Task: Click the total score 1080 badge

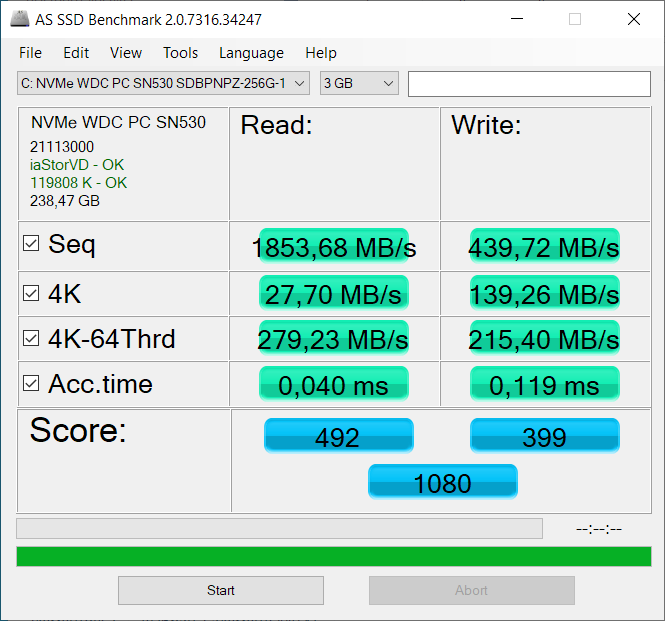Action: pos(443,482)
